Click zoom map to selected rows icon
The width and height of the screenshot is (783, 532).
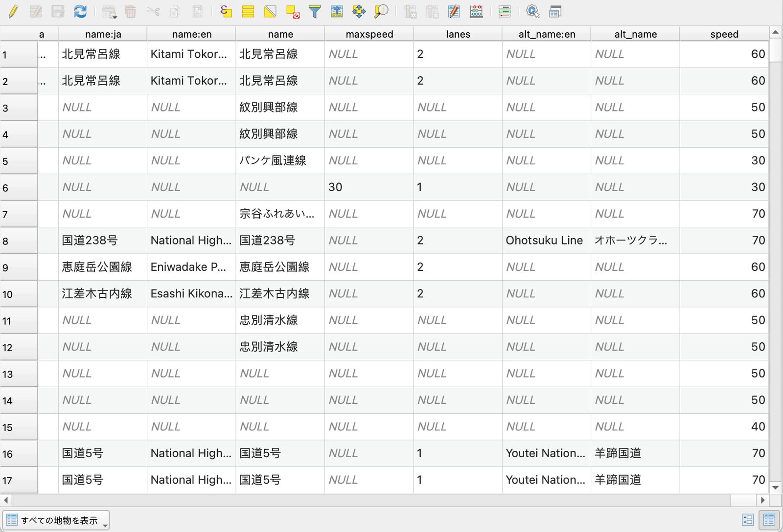click(x=381, y=11)
